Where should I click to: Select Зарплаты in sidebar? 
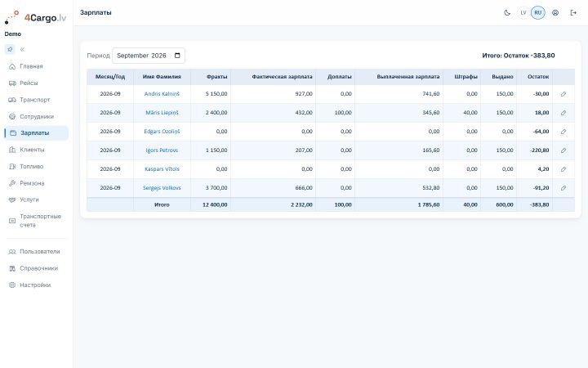coord(37,133)
